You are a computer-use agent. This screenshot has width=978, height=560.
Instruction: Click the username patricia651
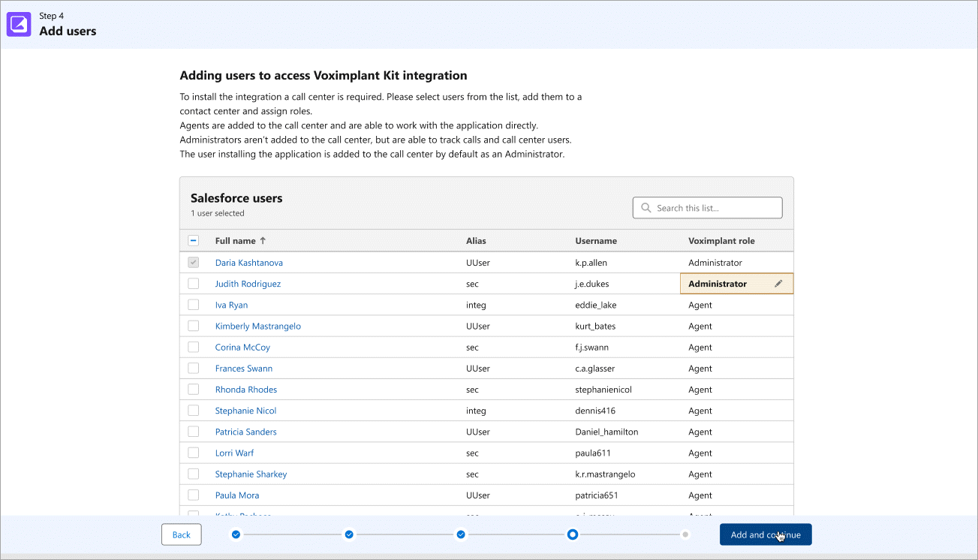pyautogui.click(x=597, y=495)
